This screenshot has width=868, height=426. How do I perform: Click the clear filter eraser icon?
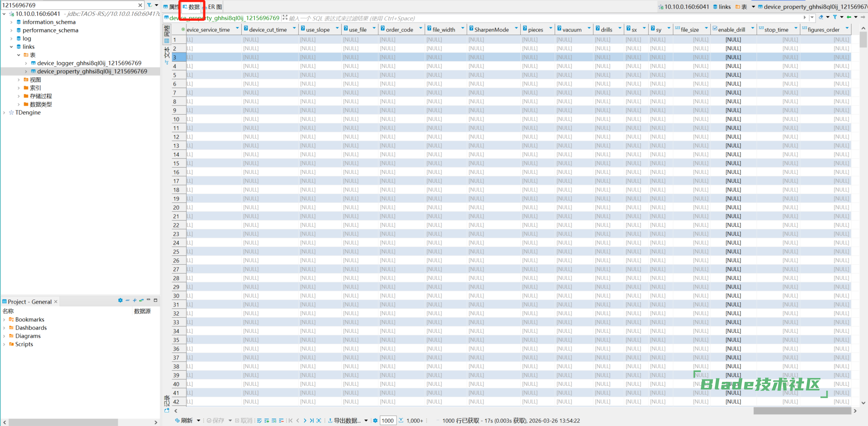pos(821,17)
